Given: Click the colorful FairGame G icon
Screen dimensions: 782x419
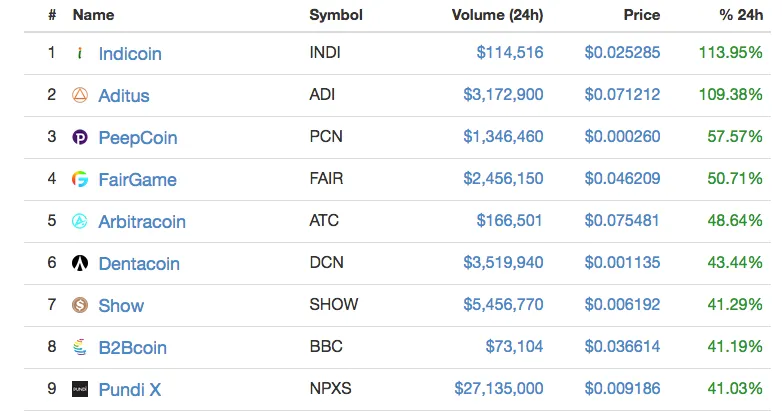Looking at the screenshot, I should 80,179.
